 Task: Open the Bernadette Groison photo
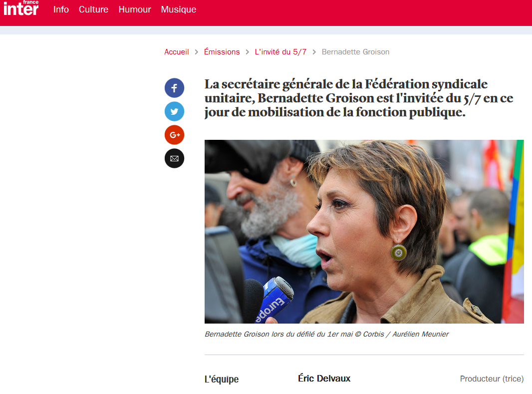pyautogui.click(x=364, y=231)
